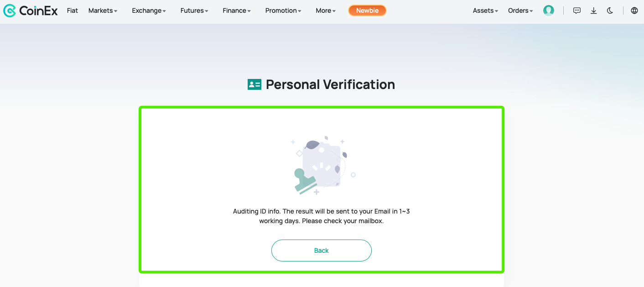Expand the Assets dropdown
This screenshot has width=644, height=287.
click(x=485, y=10)
